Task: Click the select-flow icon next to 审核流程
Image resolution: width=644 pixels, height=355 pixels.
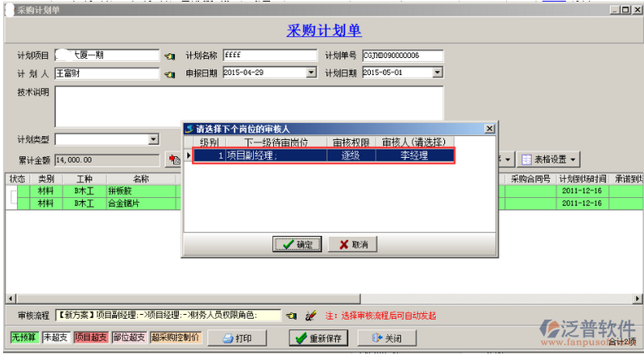Action: pyautogui.click(x=291, y=315)
